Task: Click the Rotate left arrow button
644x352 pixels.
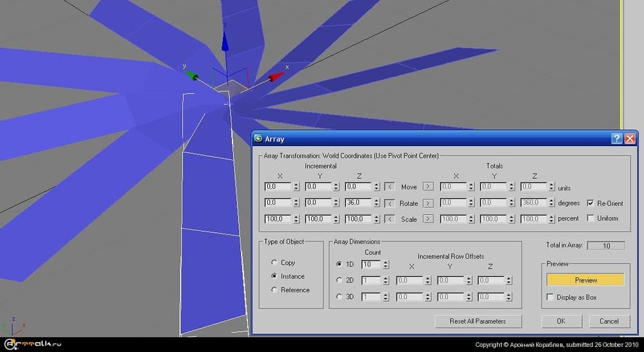Action: [x=389, y=203]
